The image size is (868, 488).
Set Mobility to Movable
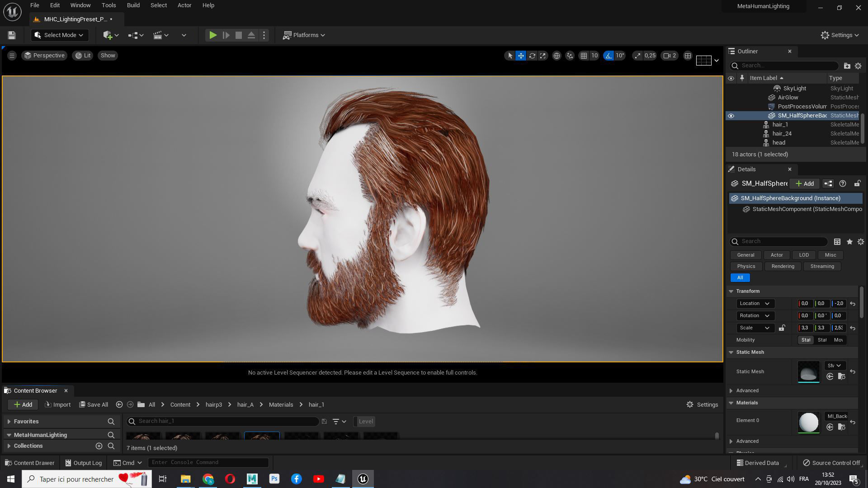(839, 340)
